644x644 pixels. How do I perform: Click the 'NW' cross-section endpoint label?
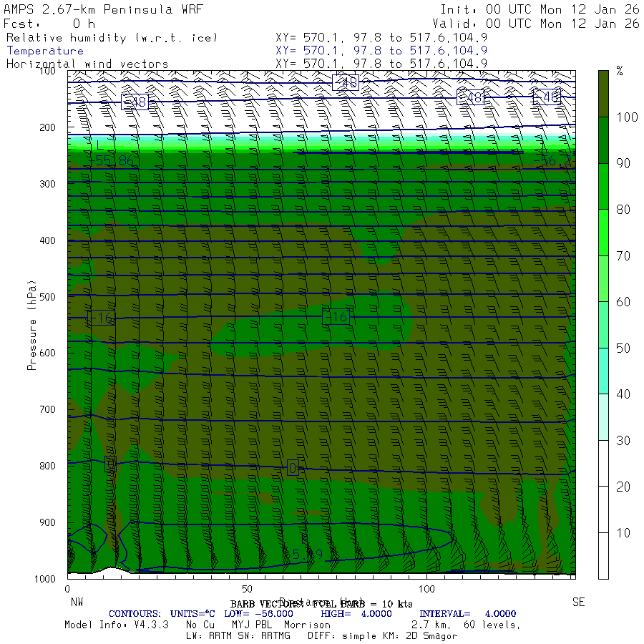click(x=77, y=602)
